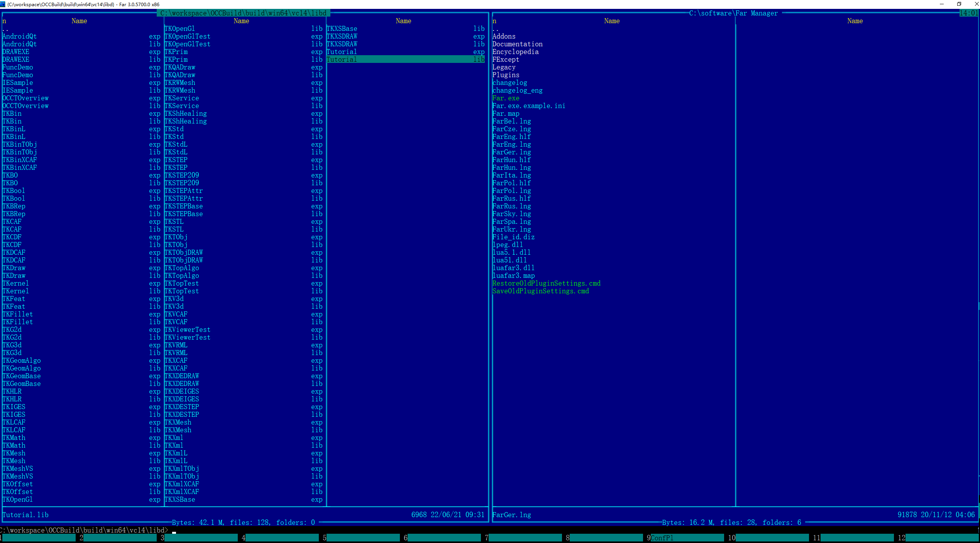This screenshot has height=543, width=980.
Task: Select Far.exe in the right panel
Action: pyautogui.click(x=506, y=98)
